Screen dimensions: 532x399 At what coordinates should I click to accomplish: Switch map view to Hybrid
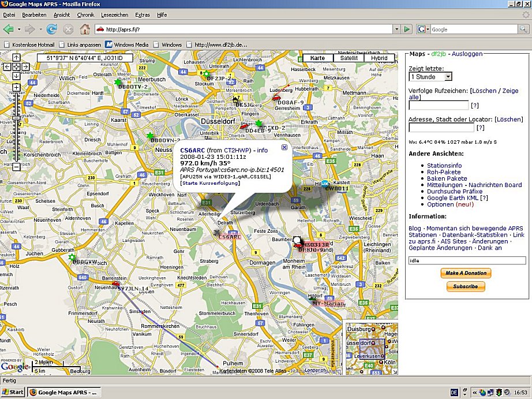coord(379,58)
